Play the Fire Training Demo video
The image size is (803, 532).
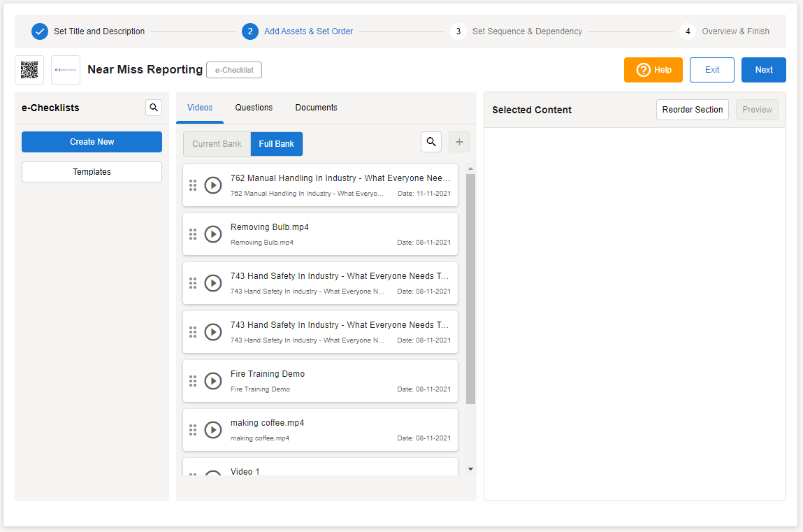pos(213,381)
